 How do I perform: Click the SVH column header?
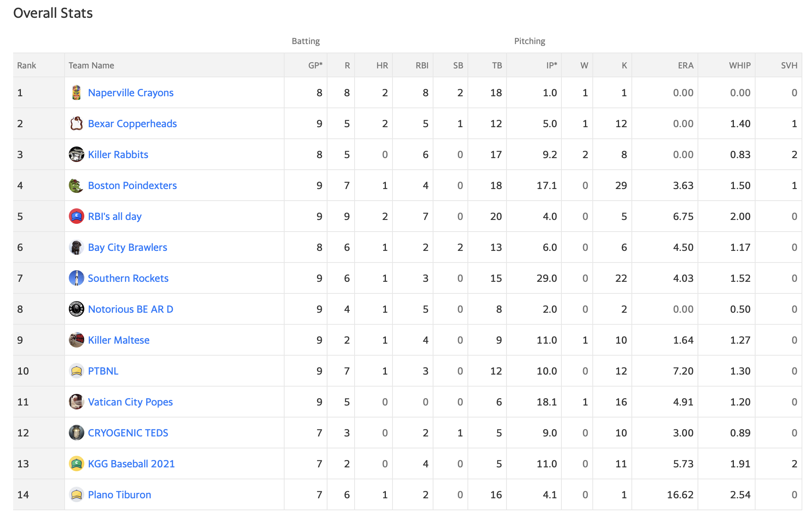(789, 65)
